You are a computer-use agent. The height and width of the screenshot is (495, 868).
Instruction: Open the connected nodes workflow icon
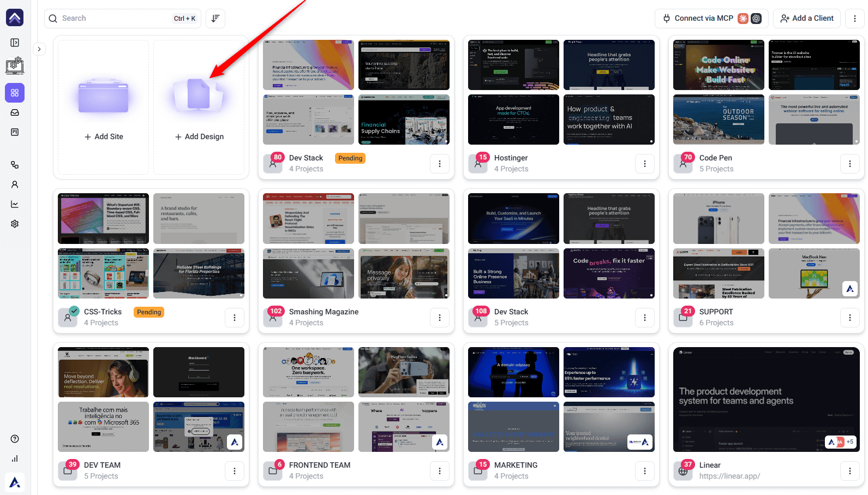(15, 165)
